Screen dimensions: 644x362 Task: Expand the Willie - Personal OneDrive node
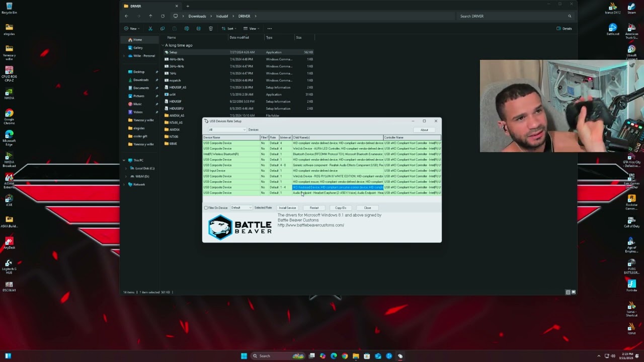(124, 56)
